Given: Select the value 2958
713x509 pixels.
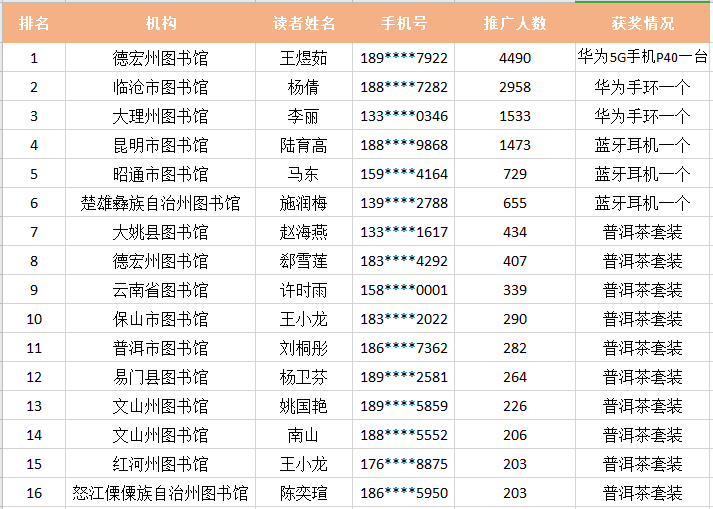Looking at the screenshot, I should 515,87.
